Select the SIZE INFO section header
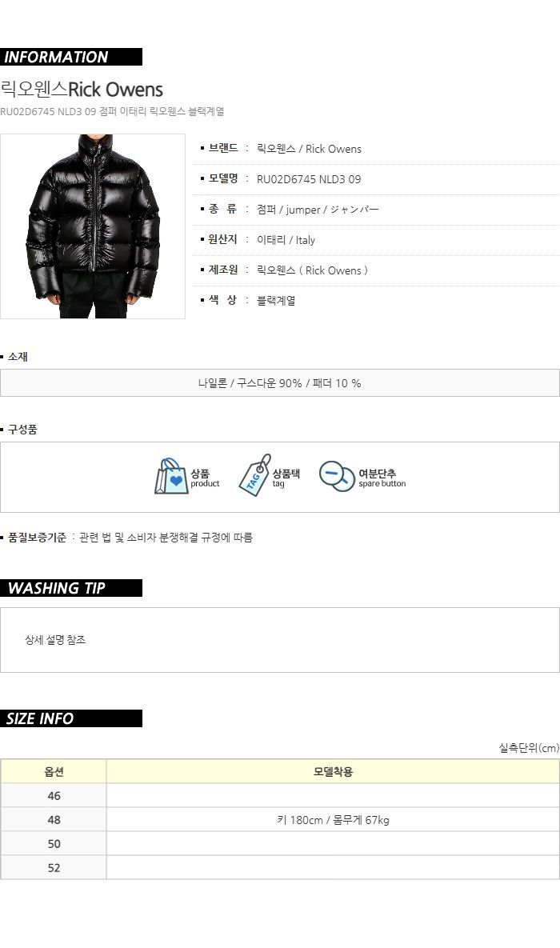The width and height of the screenshot is (560, 948). pos(70,718)
